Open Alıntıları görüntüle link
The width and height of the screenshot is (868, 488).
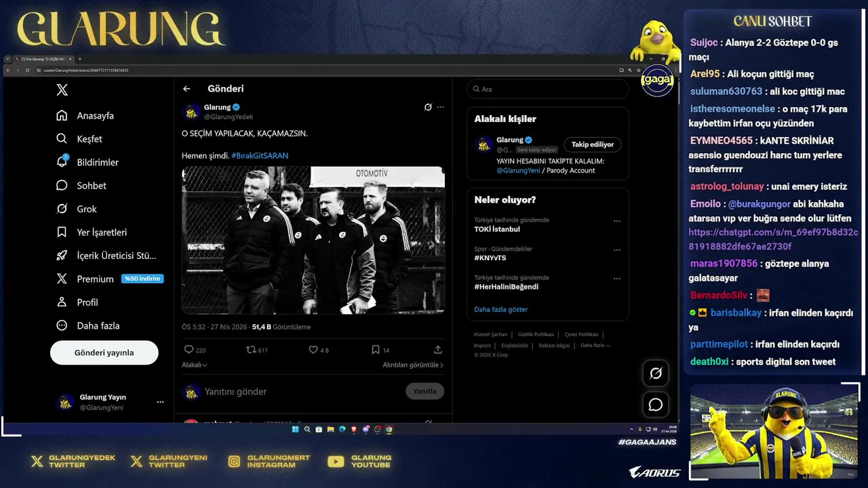(x=413, y=365)
